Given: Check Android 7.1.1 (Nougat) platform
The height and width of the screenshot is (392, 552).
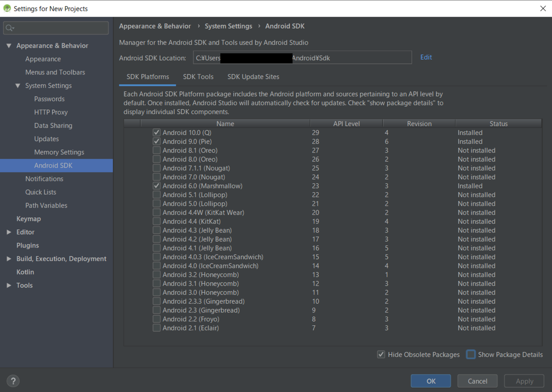Looking at the screenshot, I should coord(157,168).
